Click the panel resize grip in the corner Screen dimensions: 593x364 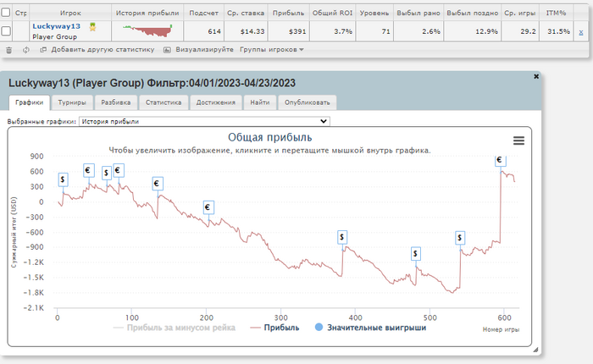[535, 350]
